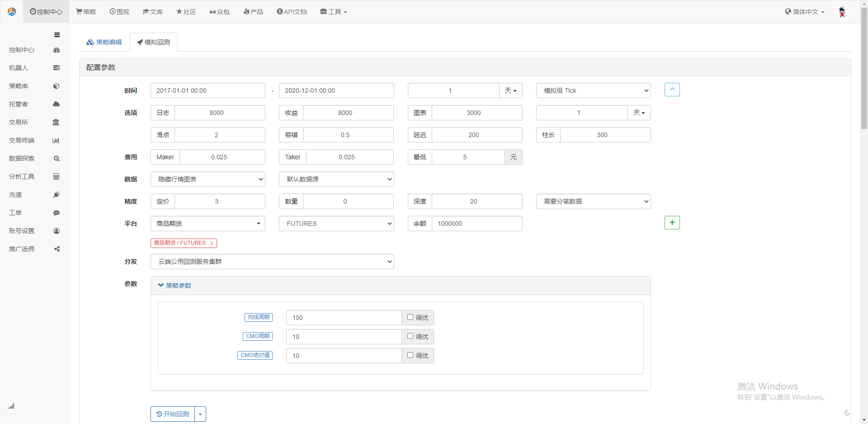Click the CMO周期 parameter label

(258, 336)
